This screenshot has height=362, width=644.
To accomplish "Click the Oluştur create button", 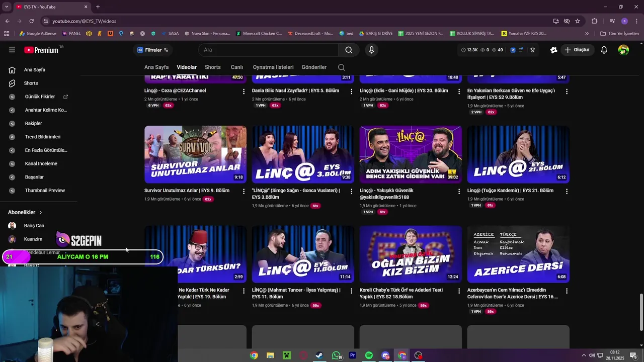I will [577, 50].
